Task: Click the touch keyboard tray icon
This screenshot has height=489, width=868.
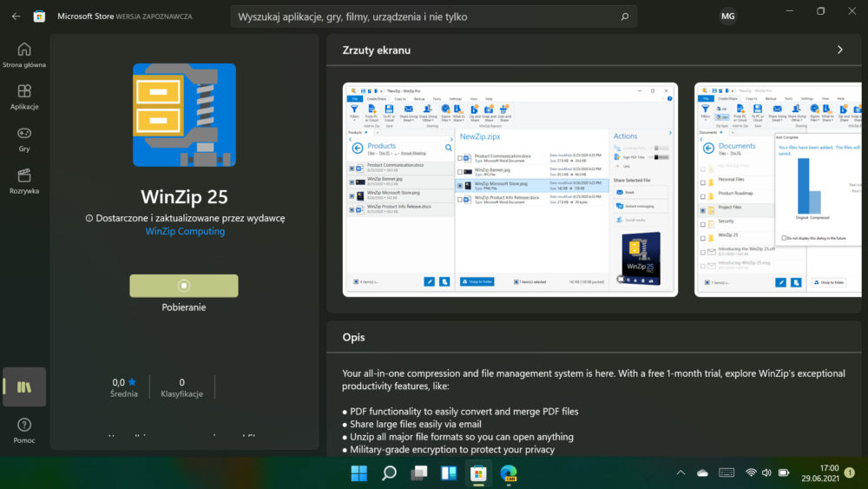Action: pos(727,473)
